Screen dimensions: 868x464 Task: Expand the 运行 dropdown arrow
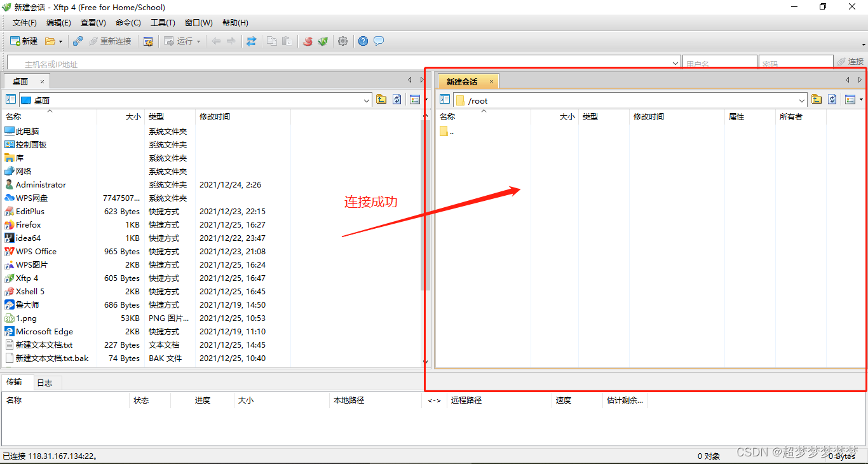point(198,41)
